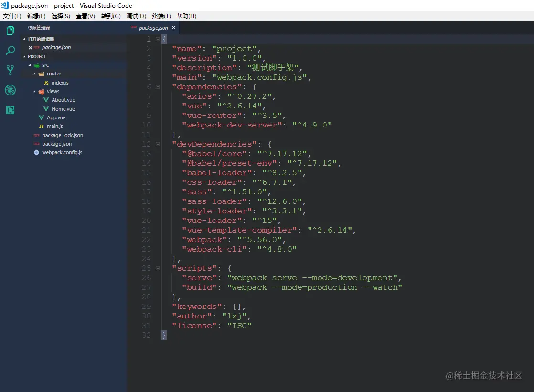Open index.js in the router folder

[60, 83]
